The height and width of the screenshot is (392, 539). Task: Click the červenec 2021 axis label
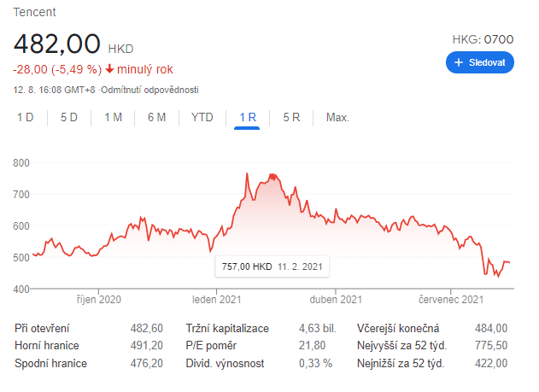coord(450,300)
